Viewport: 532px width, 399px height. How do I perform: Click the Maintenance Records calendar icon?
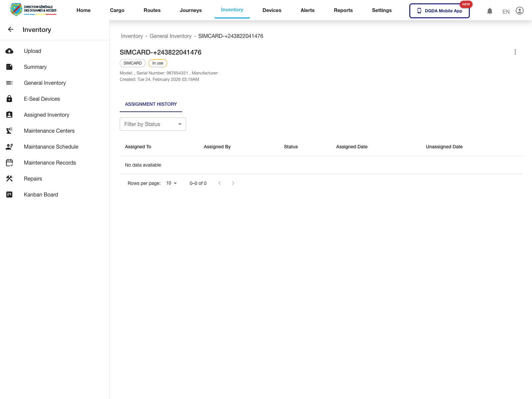coord(9,163)
